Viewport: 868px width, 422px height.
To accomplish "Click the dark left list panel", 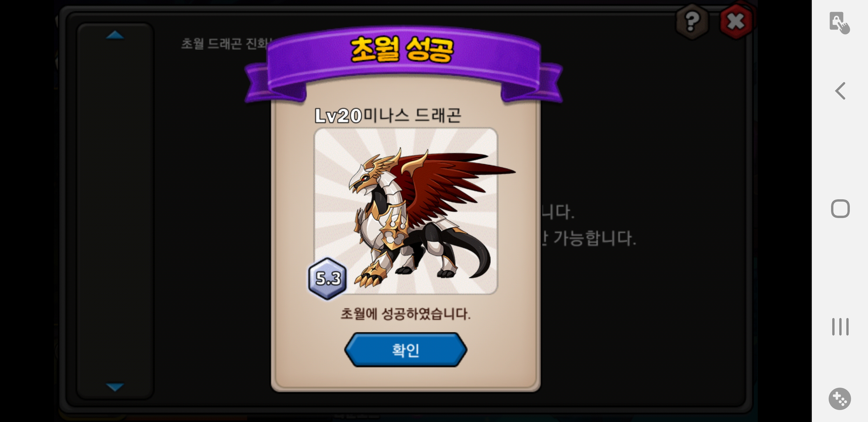I will (x=115, y=211).
